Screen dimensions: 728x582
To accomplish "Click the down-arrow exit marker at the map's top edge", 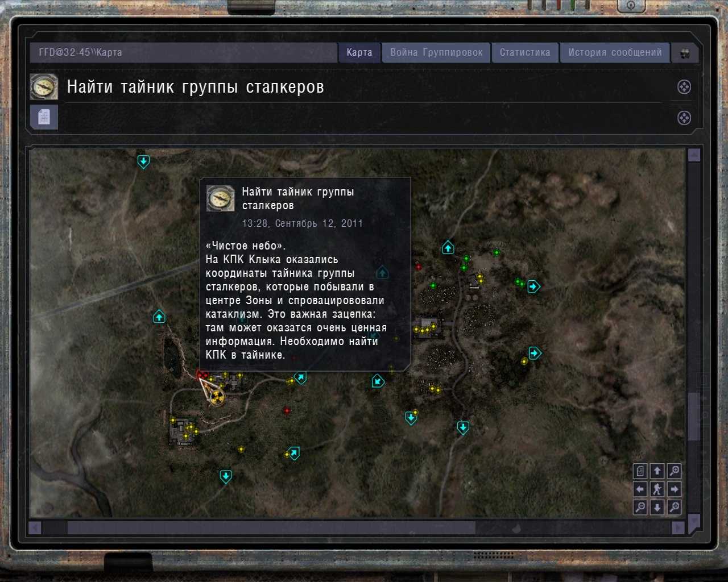I will pyautogui.click(x=143, y=162).
